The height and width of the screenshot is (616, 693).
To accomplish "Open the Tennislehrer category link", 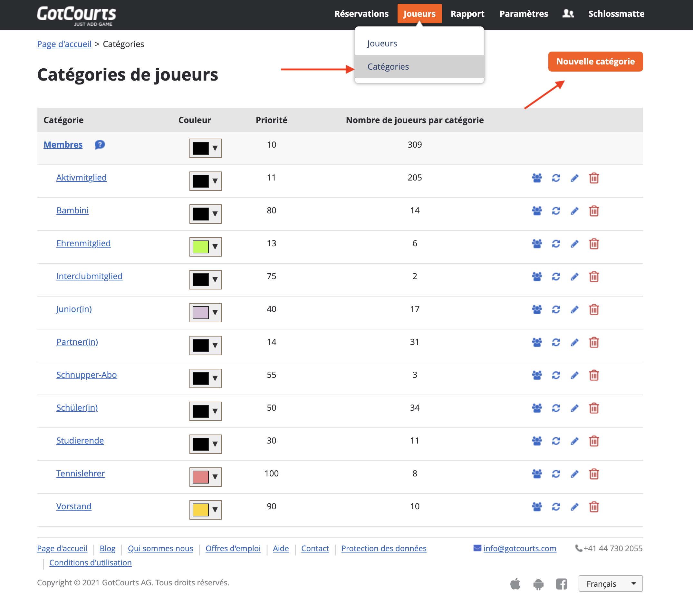I will click(x=80, y=474).
